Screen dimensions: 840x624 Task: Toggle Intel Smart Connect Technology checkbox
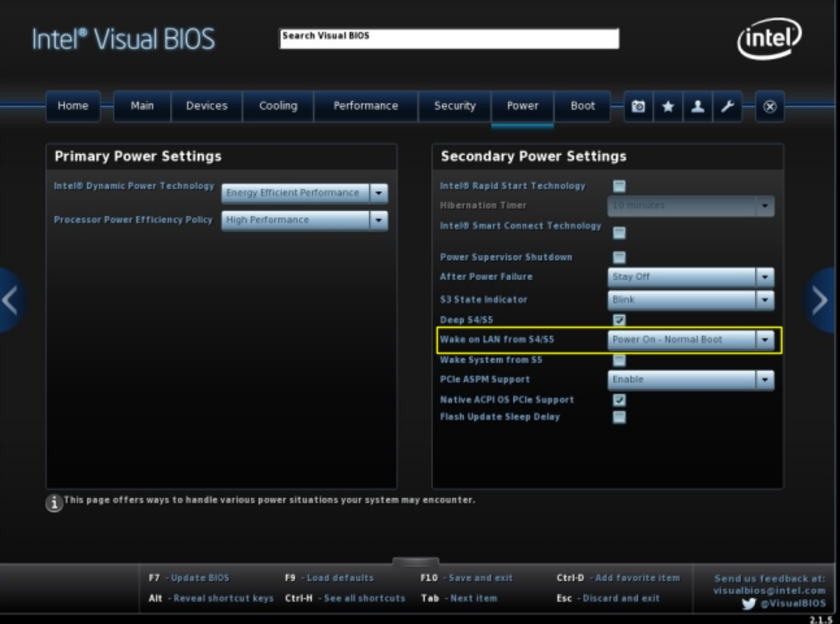[x=619, y=233]
